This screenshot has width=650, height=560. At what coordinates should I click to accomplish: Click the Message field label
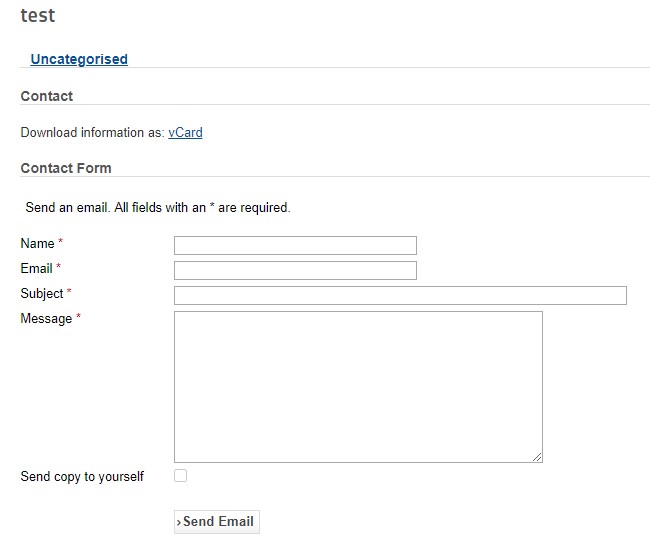pos(46,318)
